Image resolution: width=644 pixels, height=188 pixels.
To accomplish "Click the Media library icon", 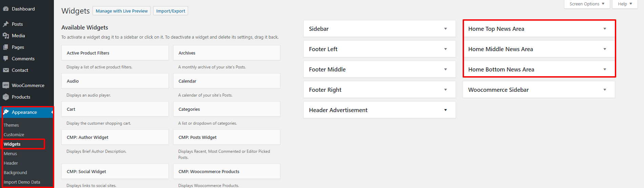I will (x=6, y=36).
